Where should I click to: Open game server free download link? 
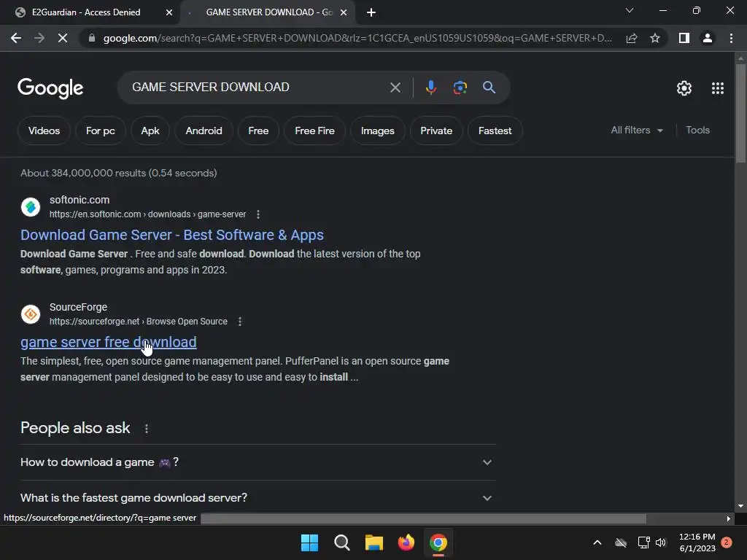coord(108,342)
